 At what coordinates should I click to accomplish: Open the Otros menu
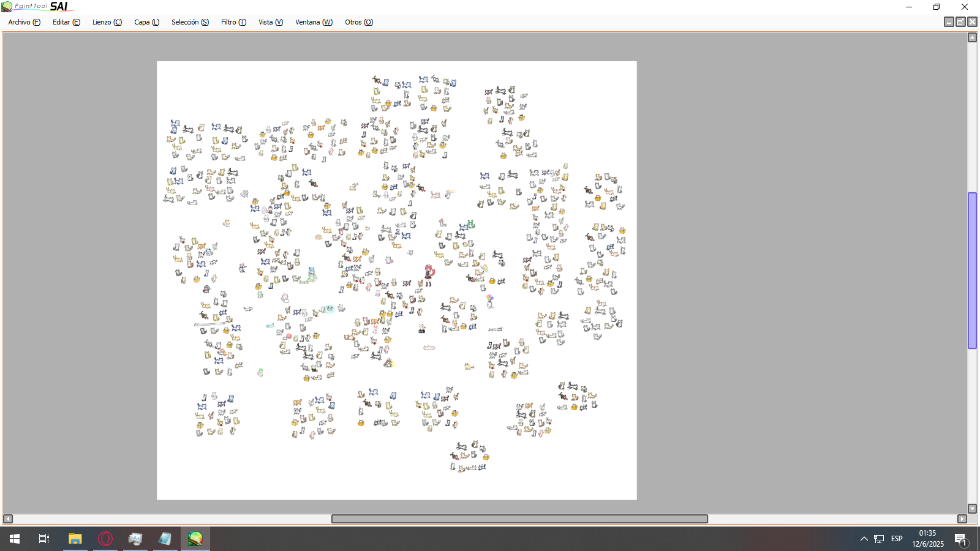pos(359,22)
